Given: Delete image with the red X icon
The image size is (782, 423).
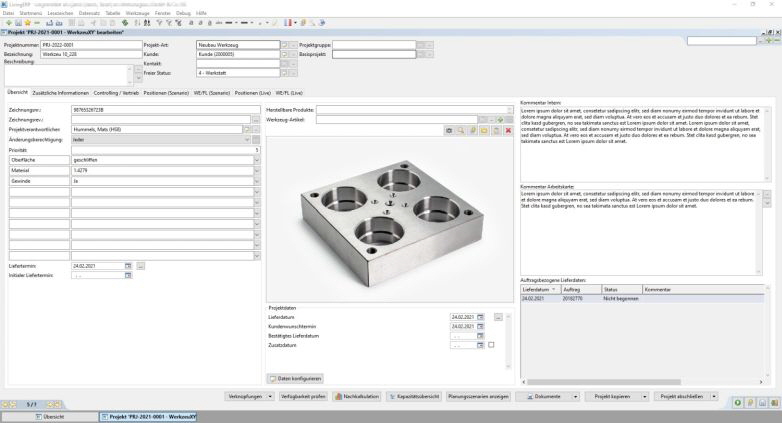Looking at the screenshot, I should [509, 130].
